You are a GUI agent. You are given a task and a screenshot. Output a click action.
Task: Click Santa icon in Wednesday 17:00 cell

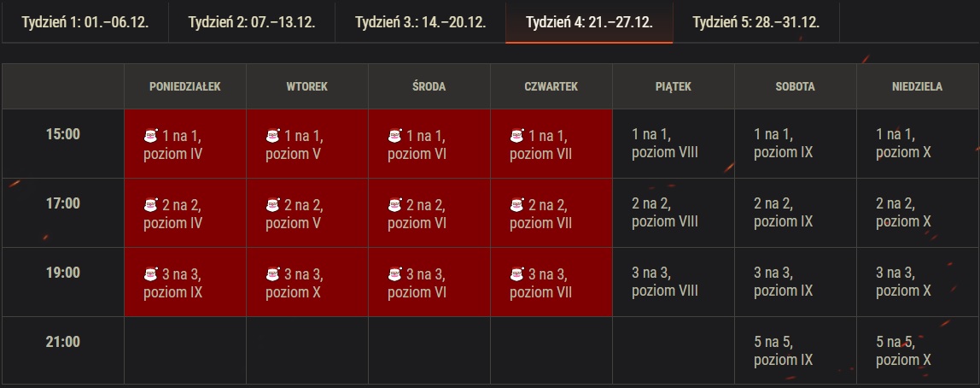pos(394,204)
